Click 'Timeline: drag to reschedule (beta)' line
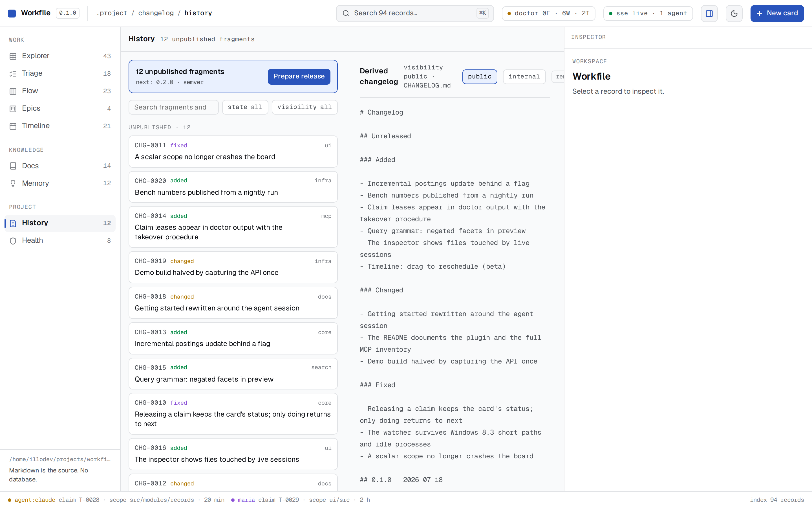The image size is (812, 508). (x=433, y=266)
